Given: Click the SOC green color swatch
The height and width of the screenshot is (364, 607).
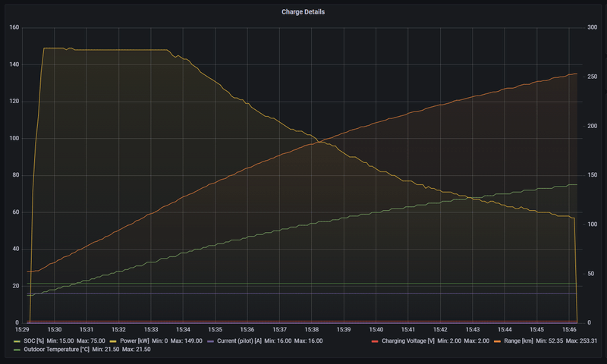Looking at the screenshot, I should (x=17, y=341).
